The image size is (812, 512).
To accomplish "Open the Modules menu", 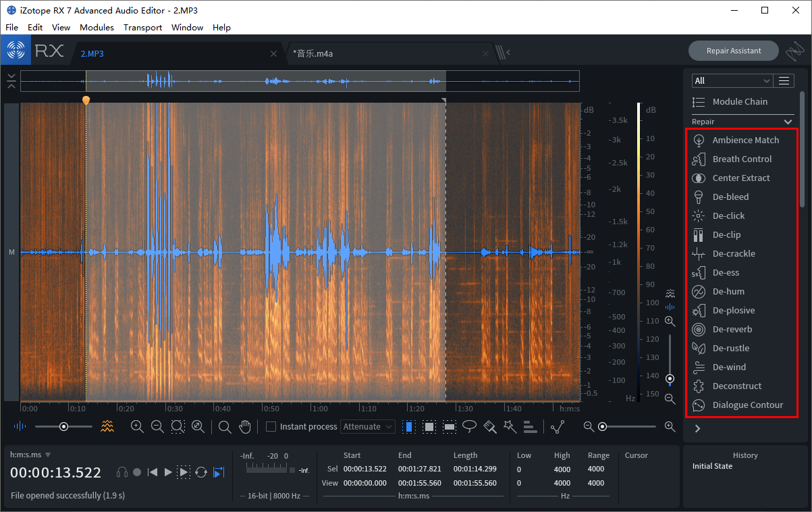I will click(x=97, y=28).
